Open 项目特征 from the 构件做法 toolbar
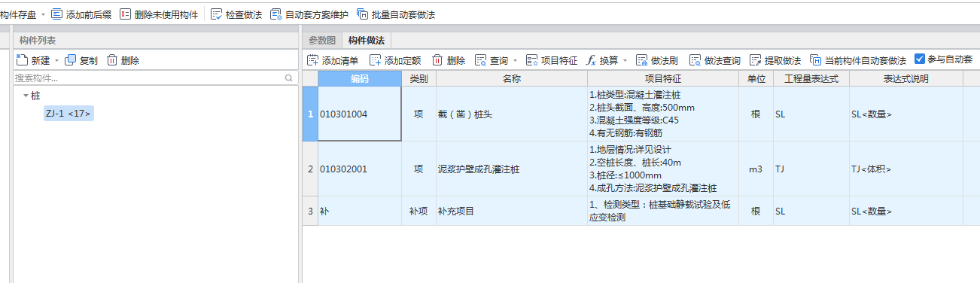The width and height of the screenshot is (980, 283). [552, 60]
